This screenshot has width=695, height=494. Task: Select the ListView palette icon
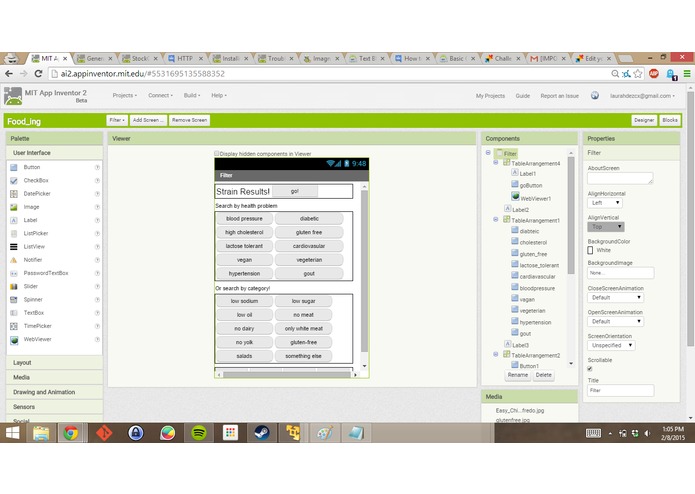tap(14, 247)
